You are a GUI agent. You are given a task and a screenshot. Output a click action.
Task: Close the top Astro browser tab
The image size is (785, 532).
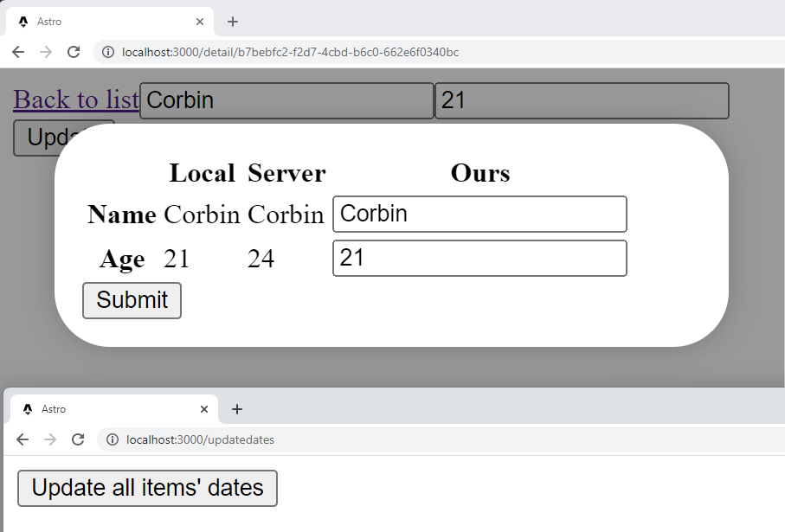tap(200, 22)
